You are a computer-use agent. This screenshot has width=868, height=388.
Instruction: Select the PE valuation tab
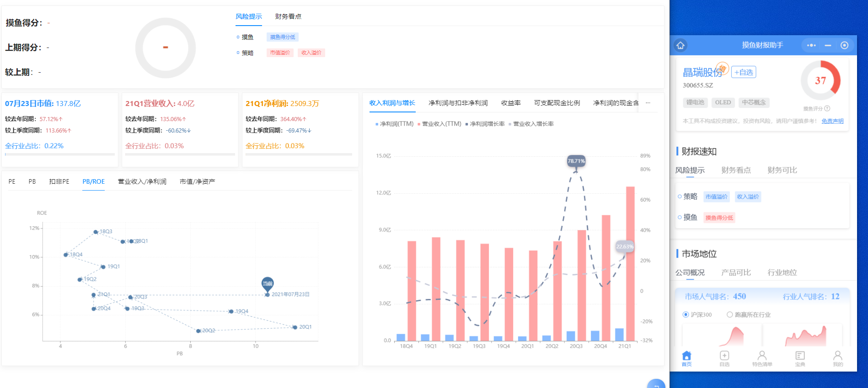(12, 181)
